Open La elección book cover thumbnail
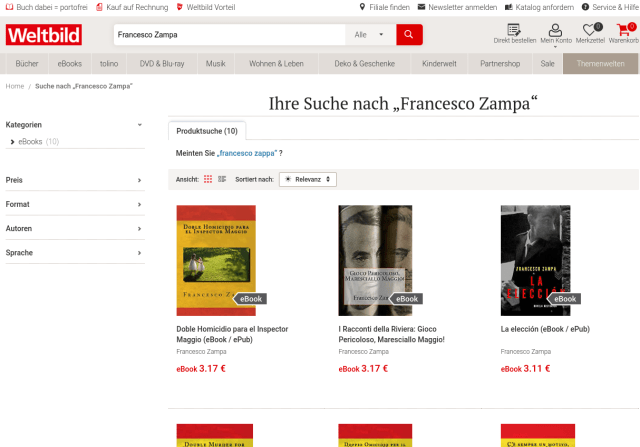Screen dimensions: 640x447 (x=535, y=260)
